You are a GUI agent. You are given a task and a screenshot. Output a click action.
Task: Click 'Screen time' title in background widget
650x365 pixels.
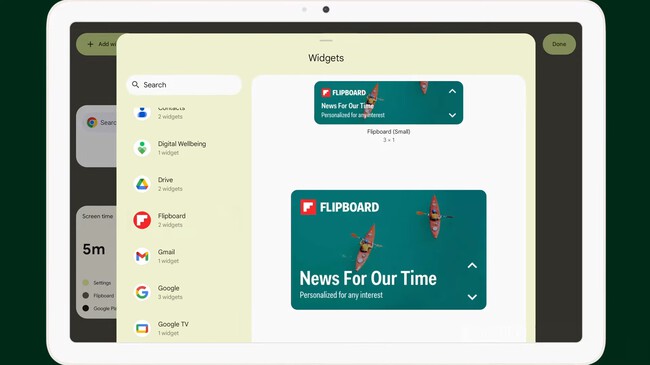97,216
